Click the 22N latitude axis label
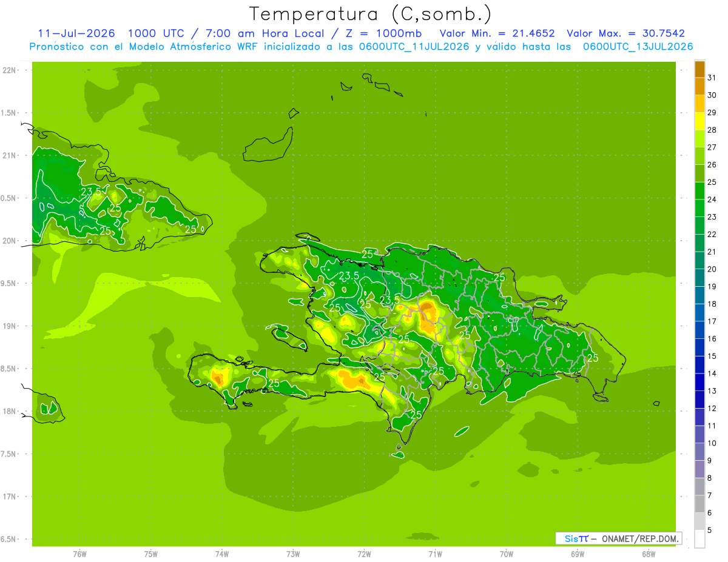Image resolution: width=728 pixels, height=562 pixels. coord(10,70)
